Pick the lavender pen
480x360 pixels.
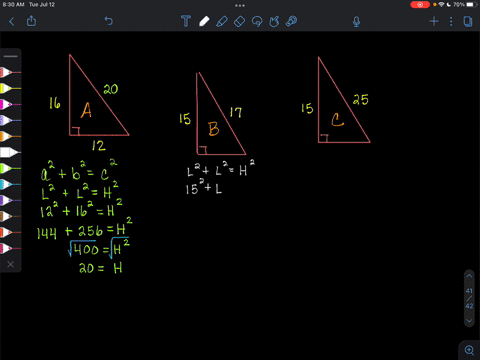tap(10, 120)
